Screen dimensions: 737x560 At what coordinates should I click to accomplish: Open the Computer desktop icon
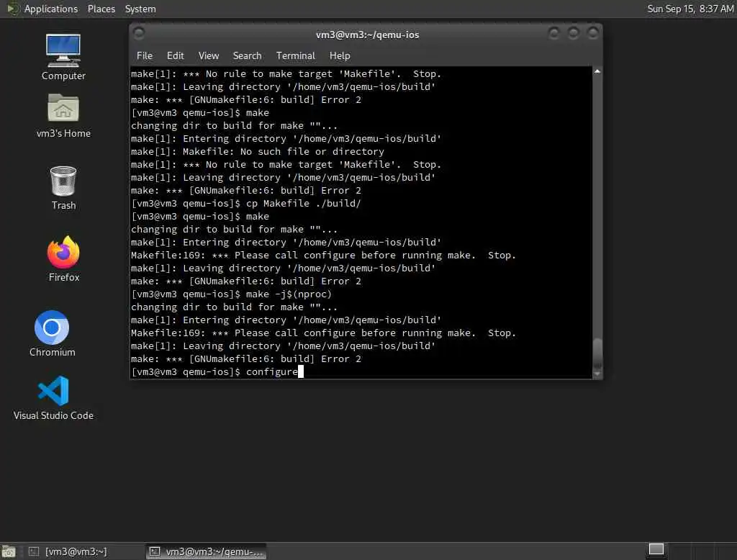tap(63, 57)
